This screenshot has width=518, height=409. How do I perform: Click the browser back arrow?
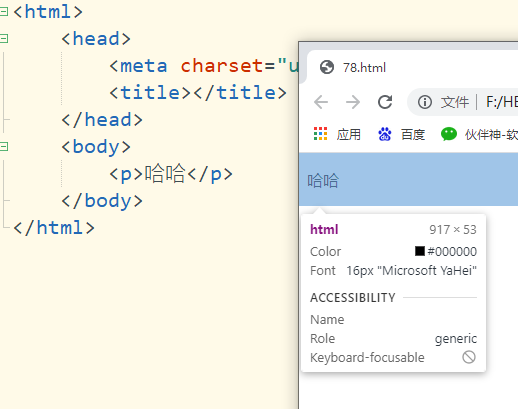click(321, 102)
